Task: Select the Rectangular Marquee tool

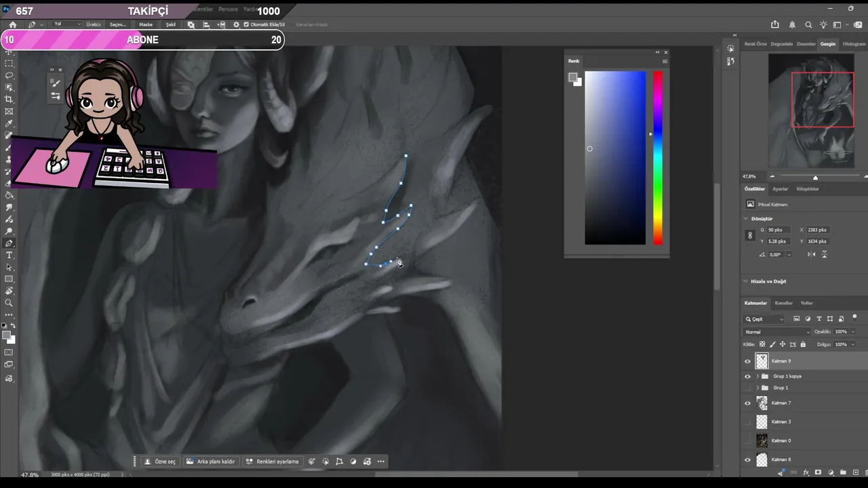Action: [9, 63]
